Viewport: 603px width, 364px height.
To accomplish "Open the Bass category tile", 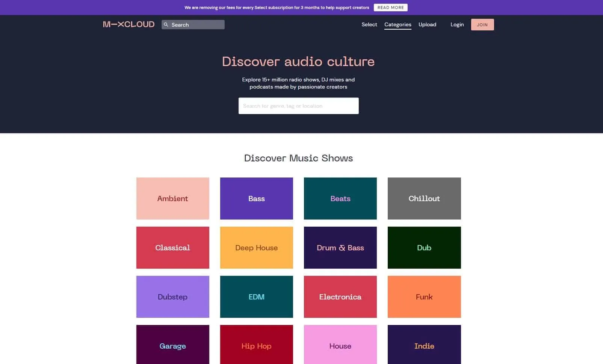I will 257,199.
